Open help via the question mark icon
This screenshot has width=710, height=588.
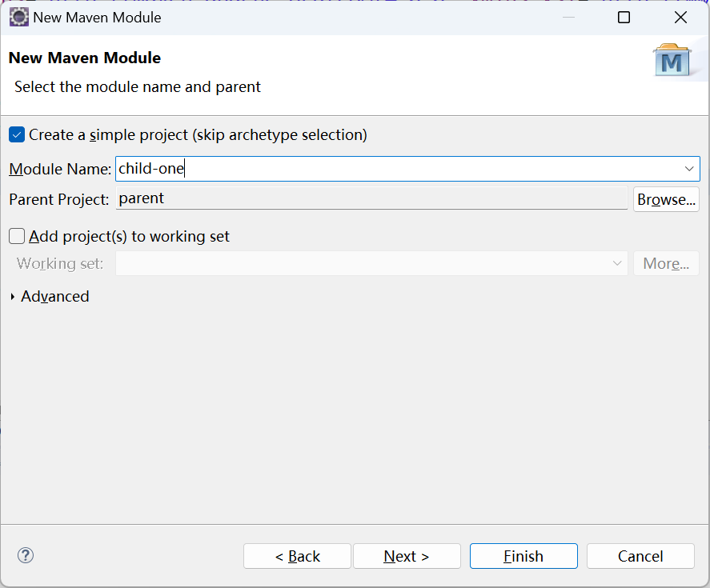pyautogui.click(x=26, y=555)
